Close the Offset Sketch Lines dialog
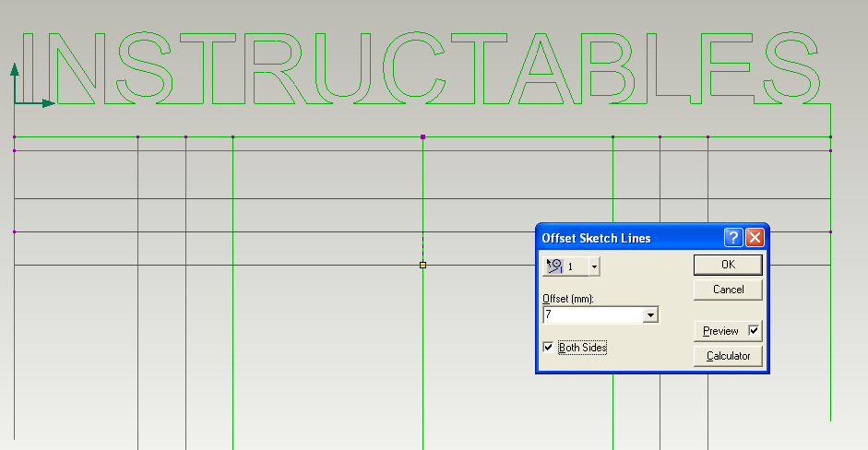The height and width of the screenshot is (450, 868). (755, 238)
